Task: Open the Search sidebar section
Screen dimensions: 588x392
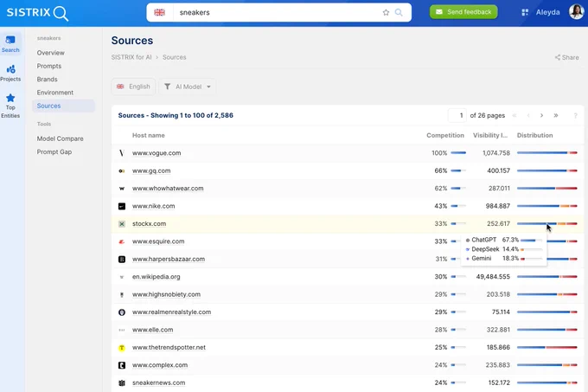Action: [x=10, y=44]
